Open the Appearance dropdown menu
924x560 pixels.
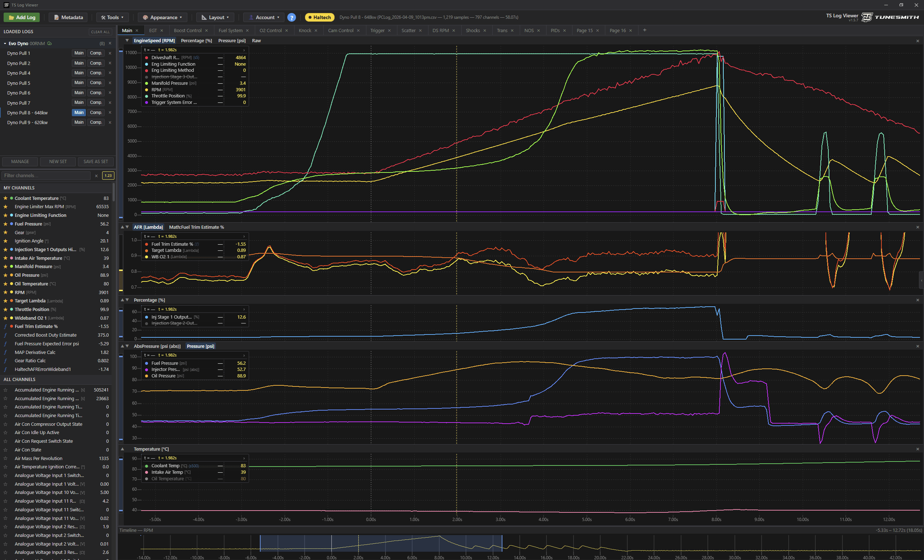(x=163, y=17)
